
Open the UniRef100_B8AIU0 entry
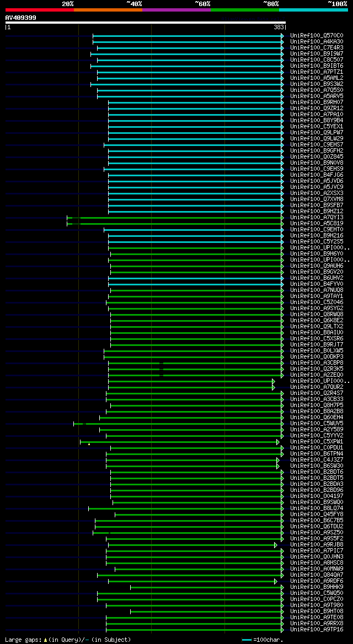(x=317, y=332)
